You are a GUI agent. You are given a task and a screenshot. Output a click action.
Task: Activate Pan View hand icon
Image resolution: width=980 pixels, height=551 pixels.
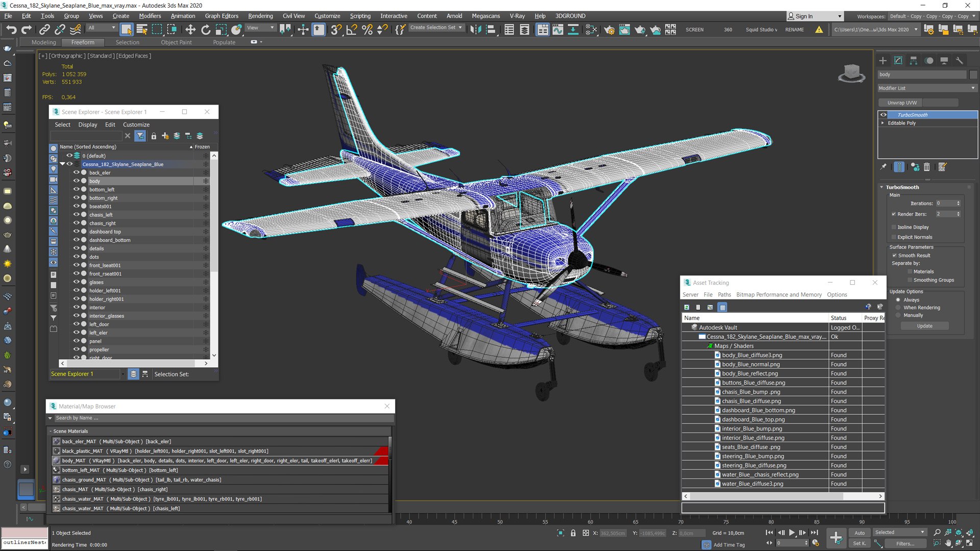pyautogui.click(x=948, y=543)
